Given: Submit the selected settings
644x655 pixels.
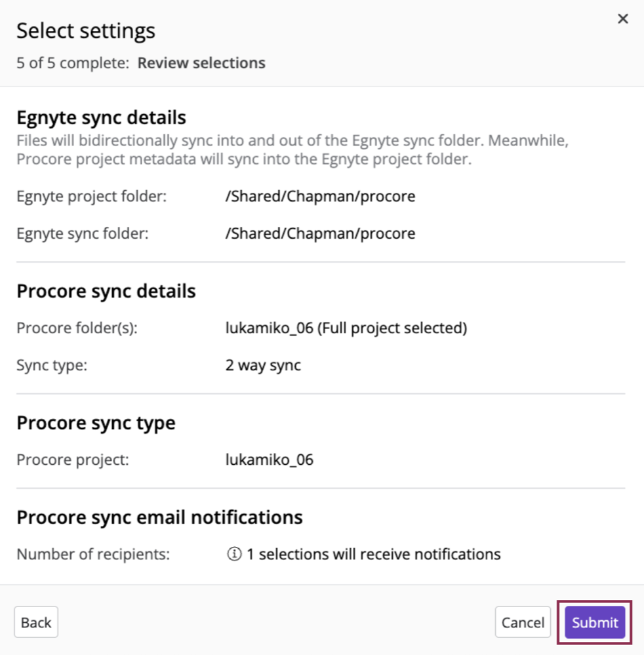Looking at the screenshot, I should coord(594,622).
